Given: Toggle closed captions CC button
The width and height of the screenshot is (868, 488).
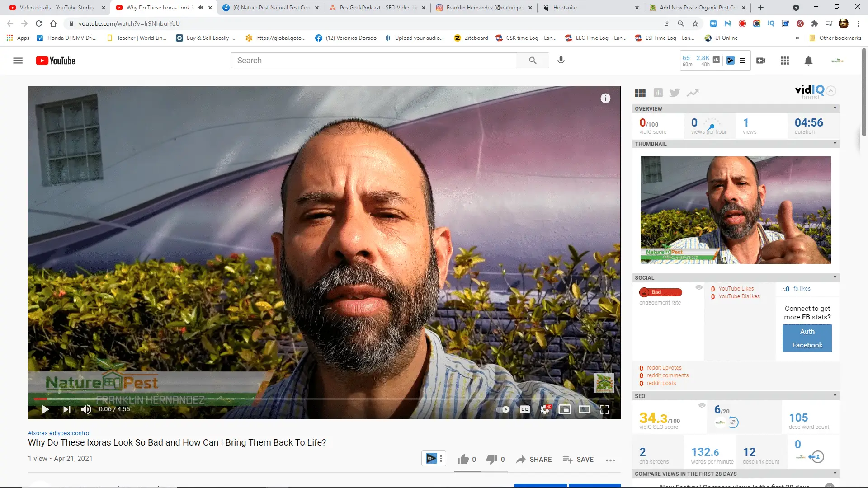Looking at the screenshot, I should click(525, 409).
